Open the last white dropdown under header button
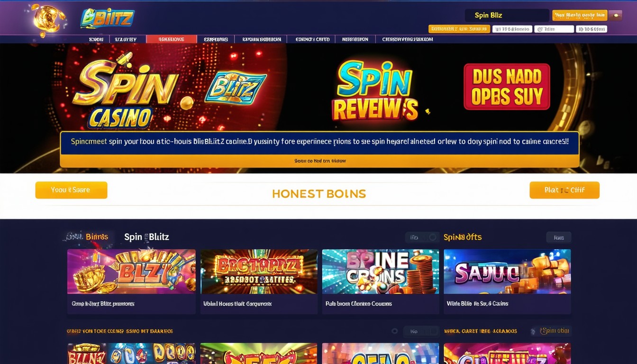The width and height of the screenshot is (637, 364). pos(591,29)
